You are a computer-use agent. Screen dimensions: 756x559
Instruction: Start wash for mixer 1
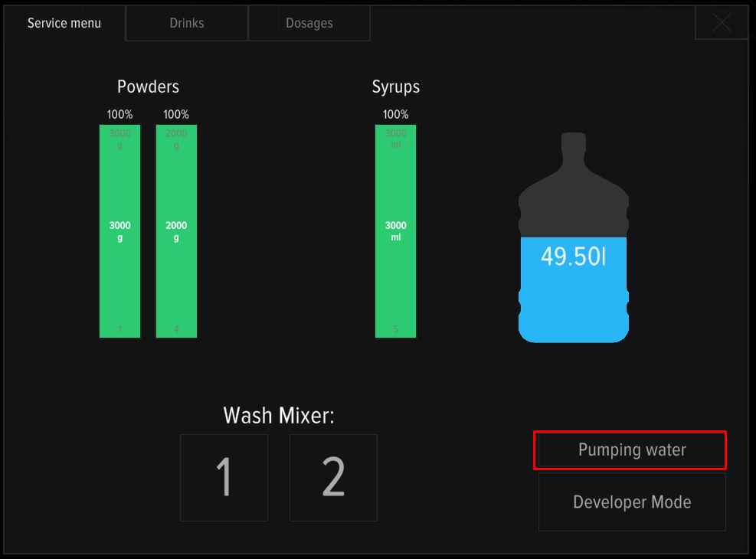224,477
